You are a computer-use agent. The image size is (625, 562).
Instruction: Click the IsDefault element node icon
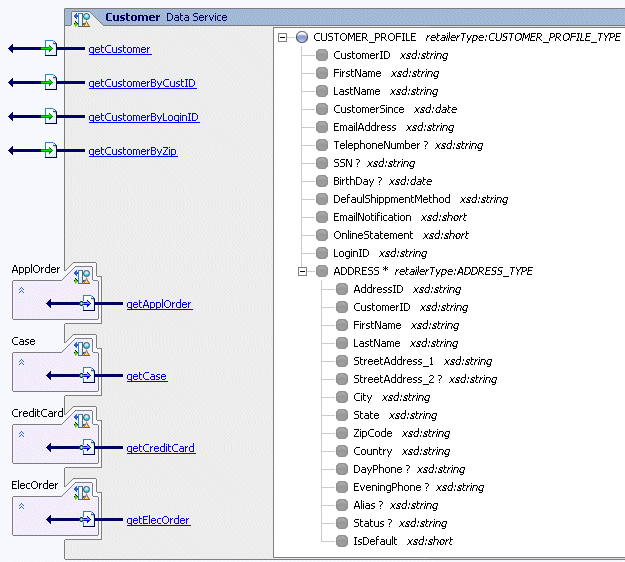pos(342,541)
